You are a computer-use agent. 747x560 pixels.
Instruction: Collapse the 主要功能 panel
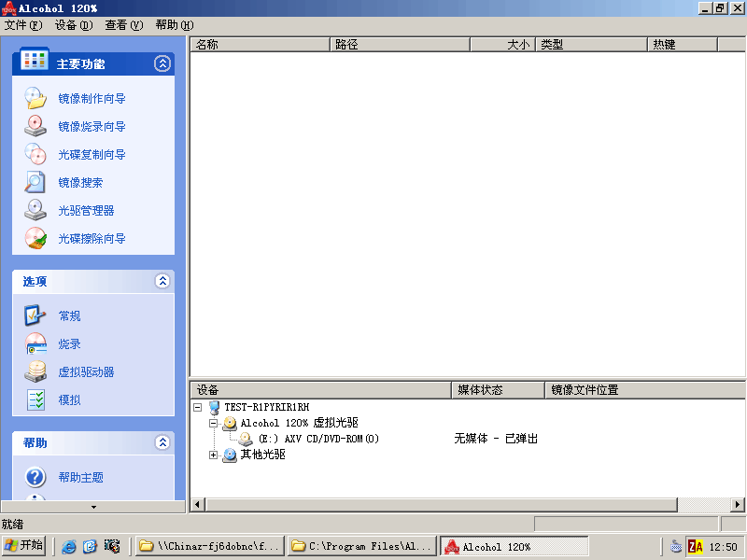(x=162, y=63)
